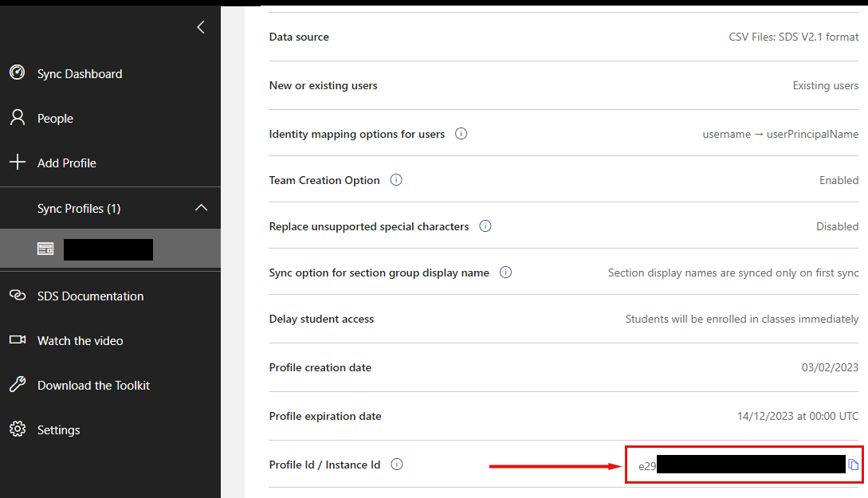Open the Replace unsupported special characters info
The height and width of the screenshot is (498, 868).
pos(485,226)
